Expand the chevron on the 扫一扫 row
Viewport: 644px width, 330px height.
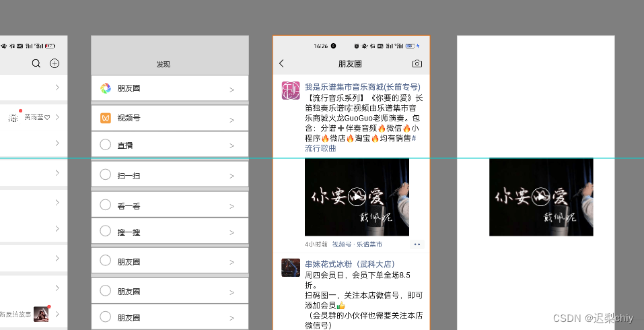(232, 176)
